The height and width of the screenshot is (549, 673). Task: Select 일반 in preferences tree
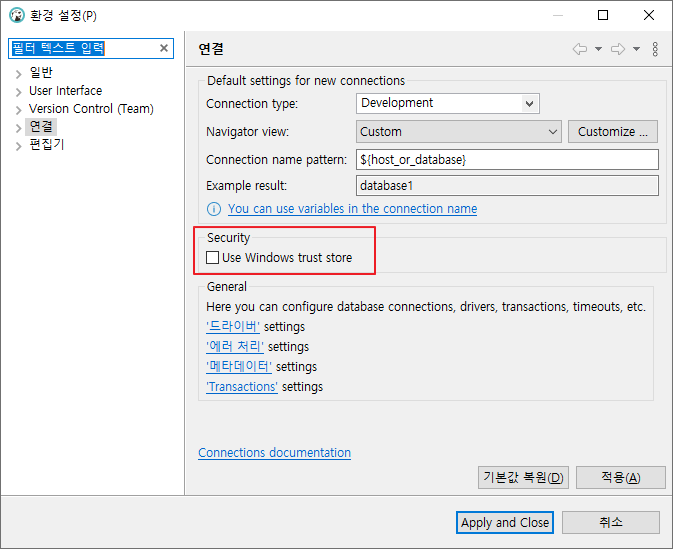(x=41, y=73)
